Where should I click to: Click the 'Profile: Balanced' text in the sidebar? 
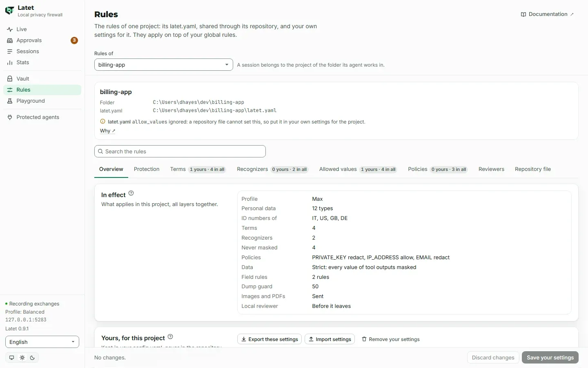(25, 312)
